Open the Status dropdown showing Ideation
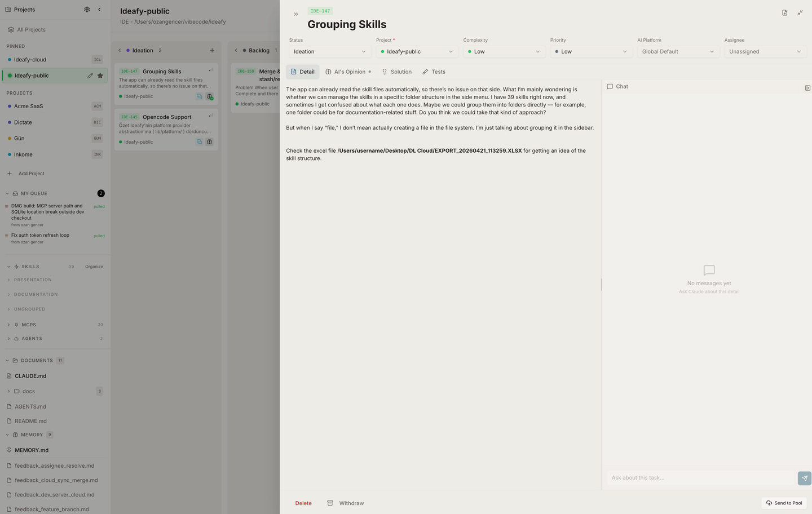The width and height of the screenshot is (812, 514). pos(330,51)
